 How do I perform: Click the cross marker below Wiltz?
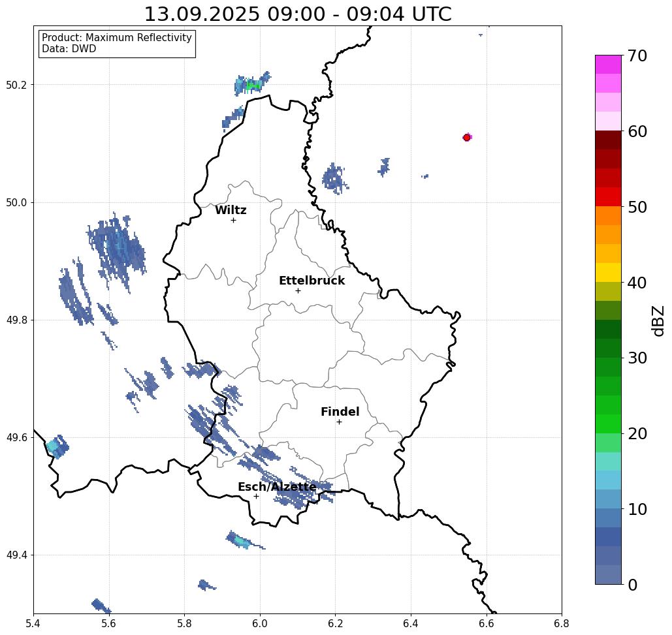[233, 220]
